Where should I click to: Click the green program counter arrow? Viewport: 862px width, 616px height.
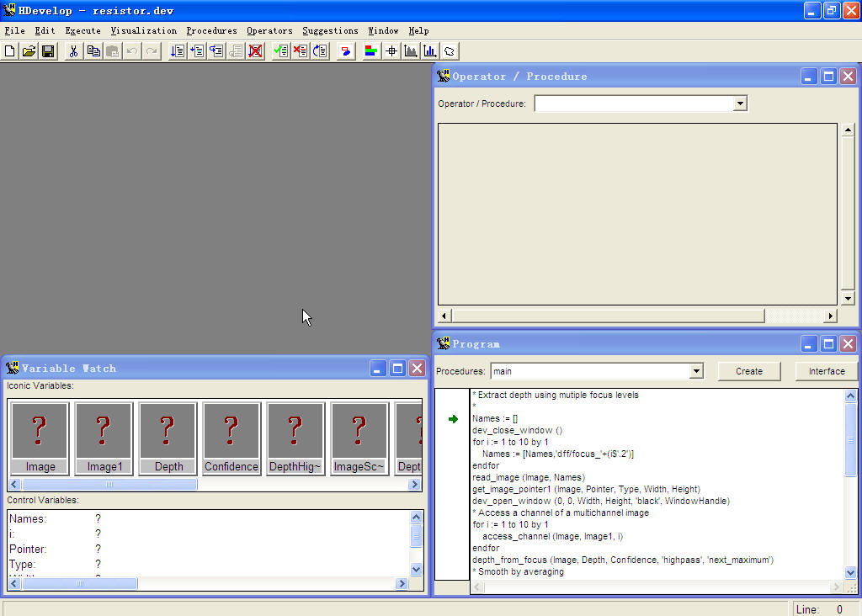453,419
